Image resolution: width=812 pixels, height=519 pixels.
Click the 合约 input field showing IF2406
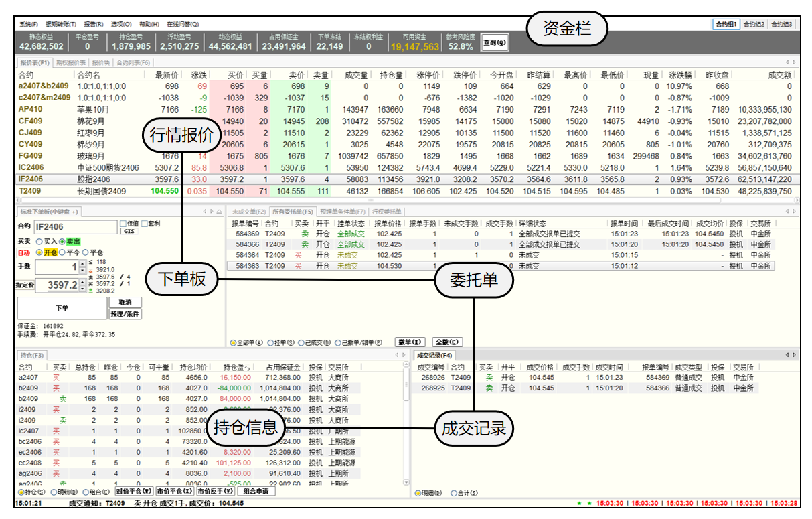[x=74, y=228]
